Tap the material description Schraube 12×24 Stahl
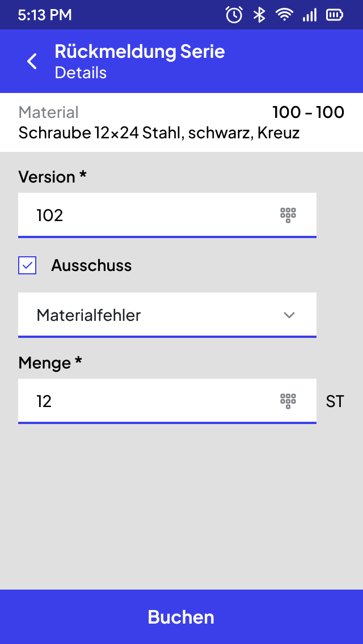Screen dimensions: 363x644 pos(159,133)
